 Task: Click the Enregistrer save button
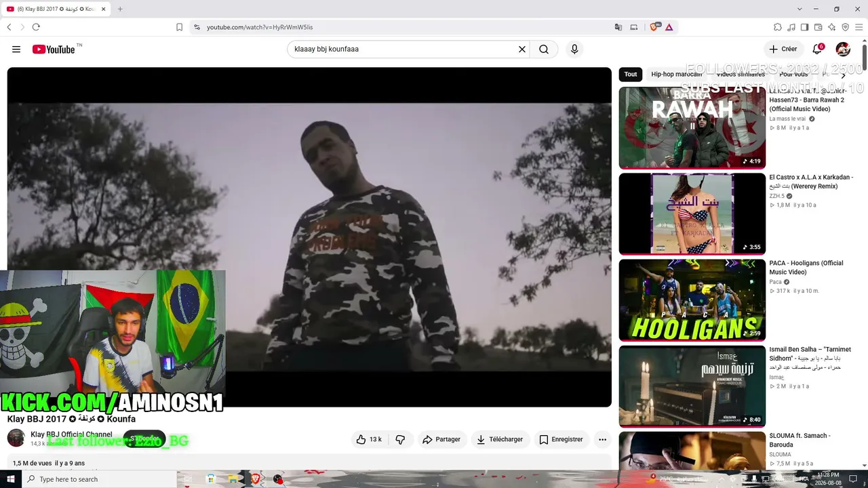561,439
